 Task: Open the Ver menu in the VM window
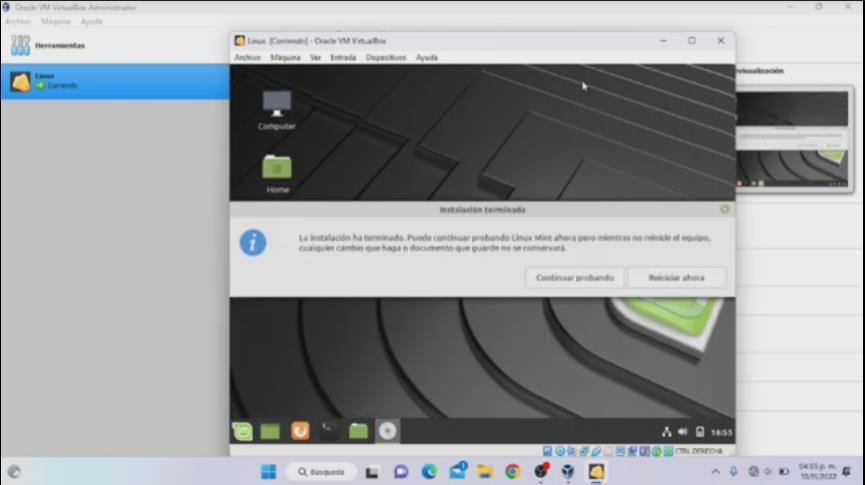point(315,57)
